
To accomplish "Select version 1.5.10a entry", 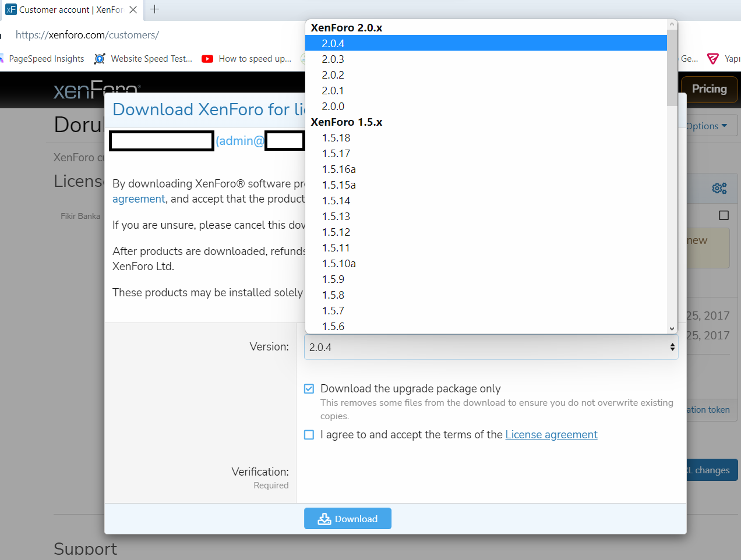I will coord(486,263).
